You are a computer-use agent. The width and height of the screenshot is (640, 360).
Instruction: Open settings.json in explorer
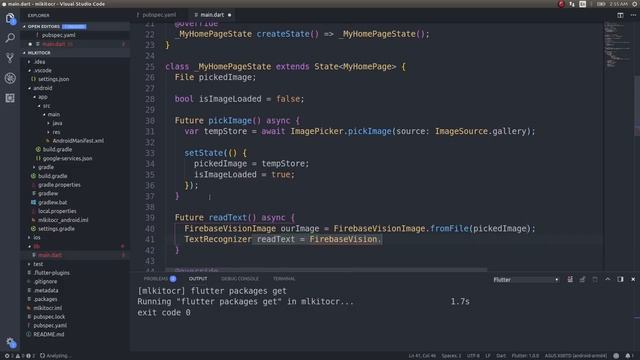(53, 79)
